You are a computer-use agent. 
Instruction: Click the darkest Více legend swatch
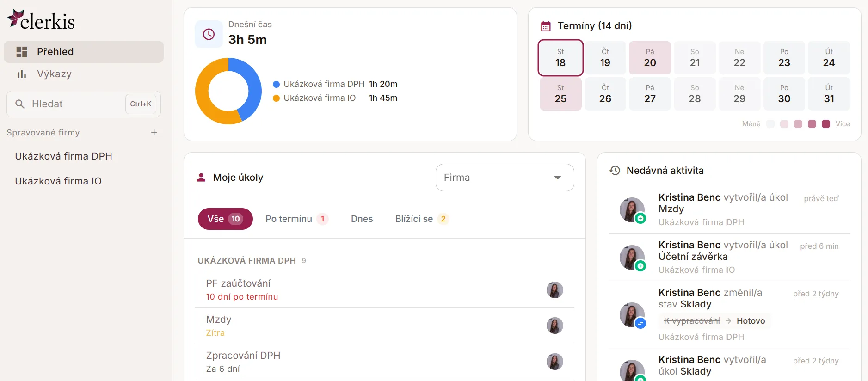825,124
